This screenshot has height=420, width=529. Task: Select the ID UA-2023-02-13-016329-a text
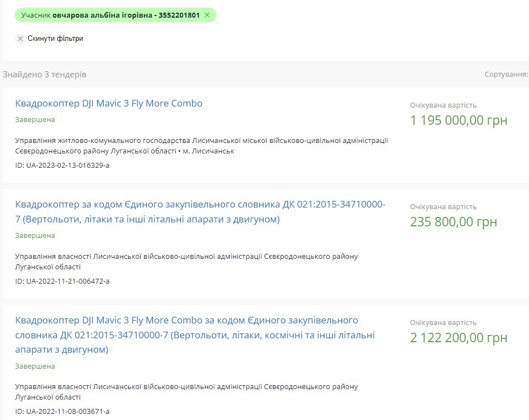[x=62, y=165]
